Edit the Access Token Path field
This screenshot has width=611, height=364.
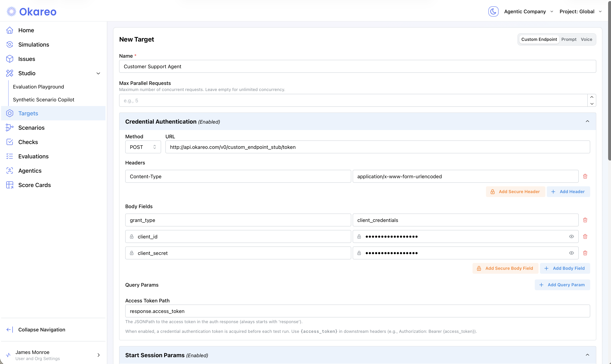[x=356, y=311]
